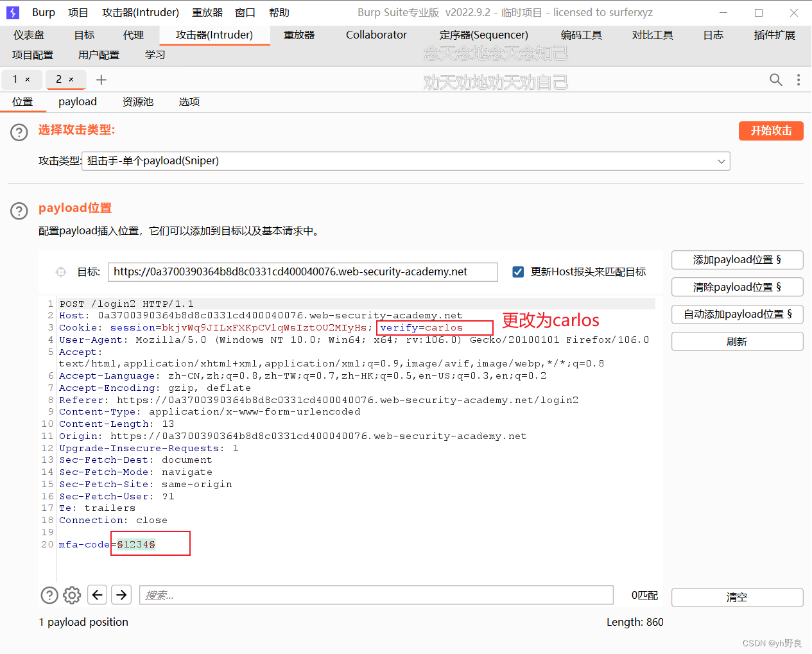
Task: Switch to the 选项 sub-tab
Action: coord(189,102)
